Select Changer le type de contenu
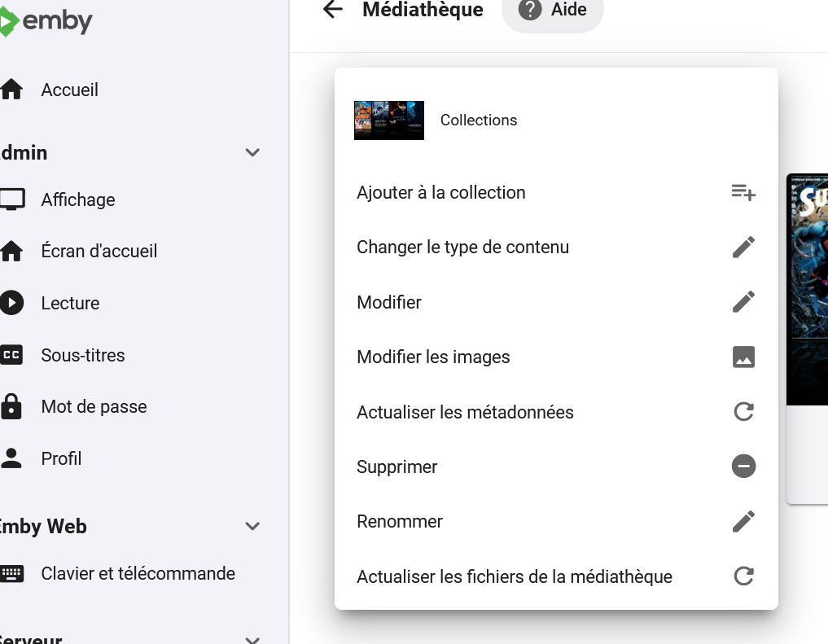The height and width of the screenshot is (644, 828). click(x=462, y=247)
